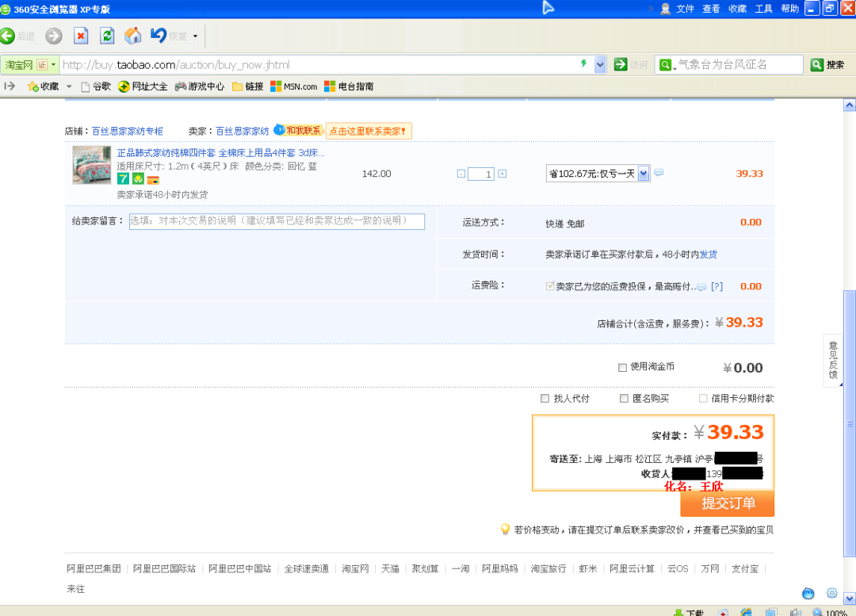Open the 网址大全 bookmark

click(x=143, y=86)
